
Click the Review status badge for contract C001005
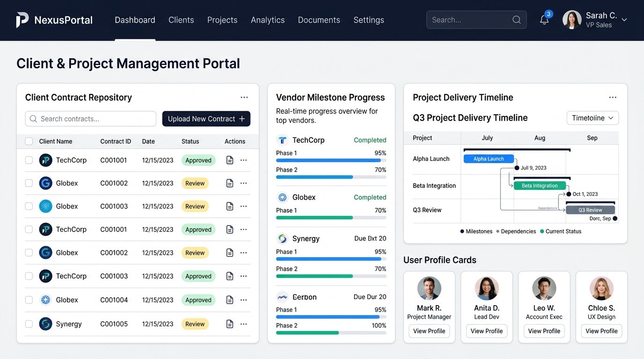pyautogui.click(x=195, y=324)
